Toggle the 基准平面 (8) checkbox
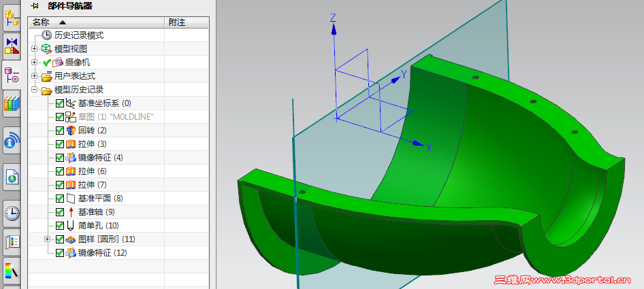 (59, 199)
